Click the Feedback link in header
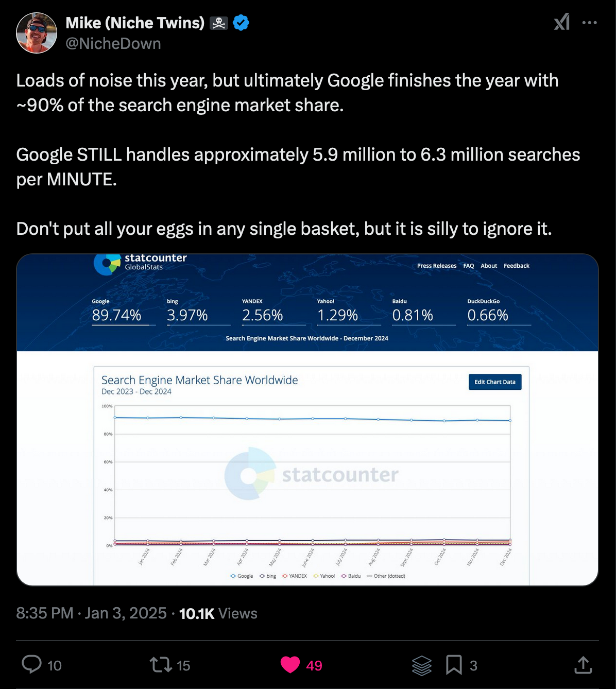616x689 pixels. [x=516, y=266]
